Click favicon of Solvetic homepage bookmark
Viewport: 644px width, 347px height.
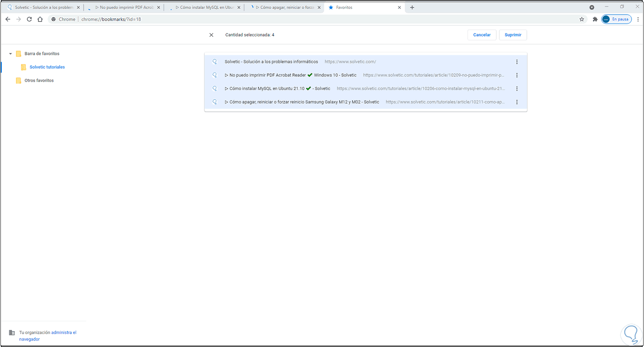(x=215, y=62)
